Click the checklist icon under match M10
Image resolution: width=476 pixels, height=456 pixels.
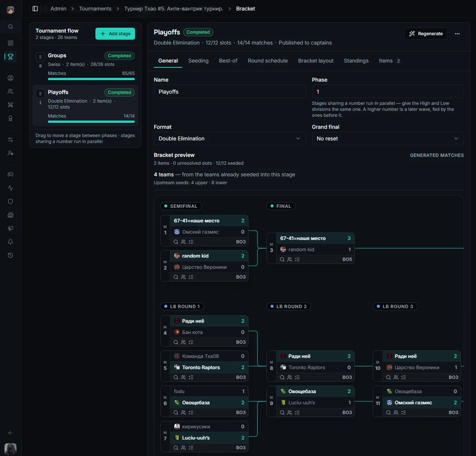pos(403,377)
